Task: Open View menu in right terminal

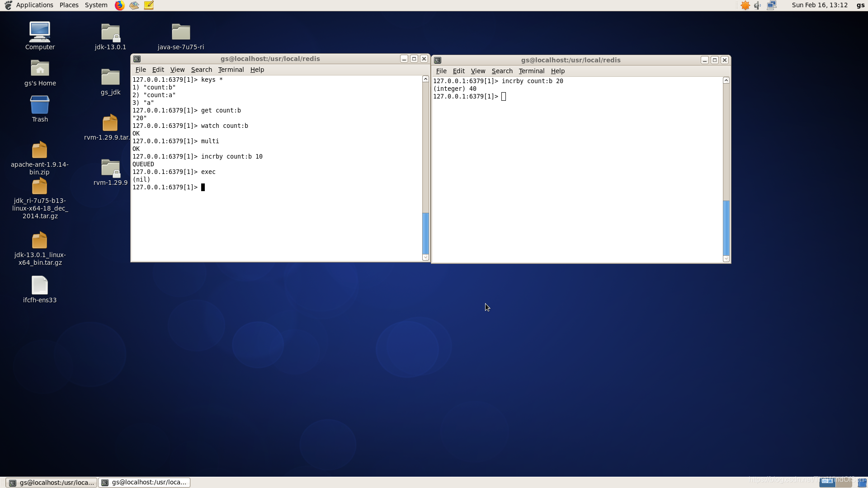Action: (x=478, y=71)
